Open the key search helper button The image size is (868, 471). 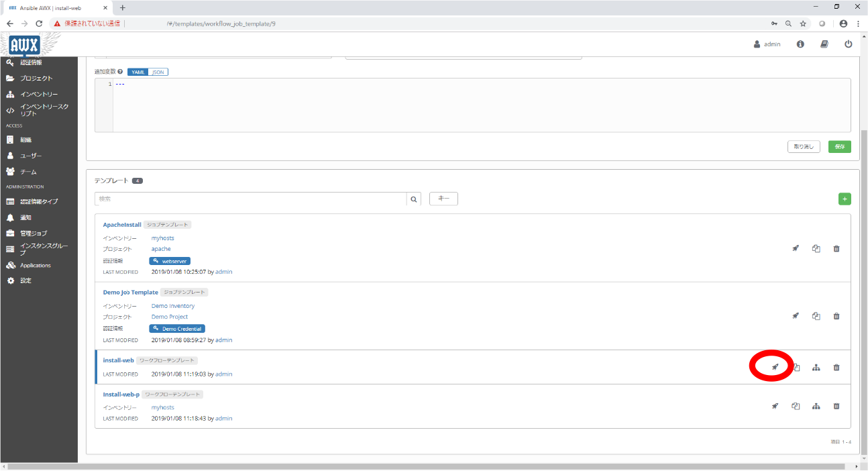tap(443, 199)
